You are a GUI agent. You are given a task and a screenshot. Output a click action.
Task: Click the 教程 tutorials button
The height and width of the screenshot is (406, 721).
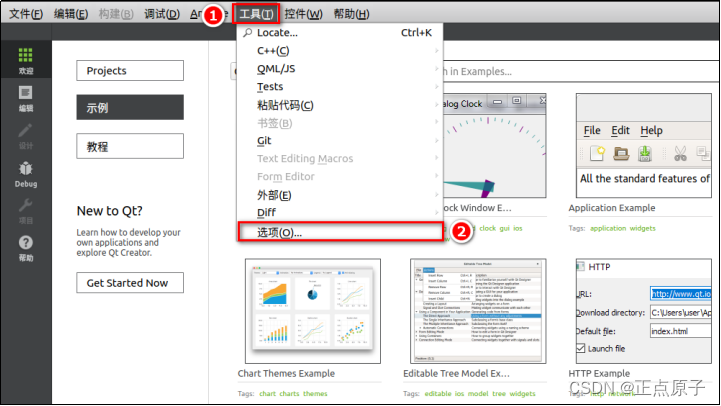click(x=130, y=146)
